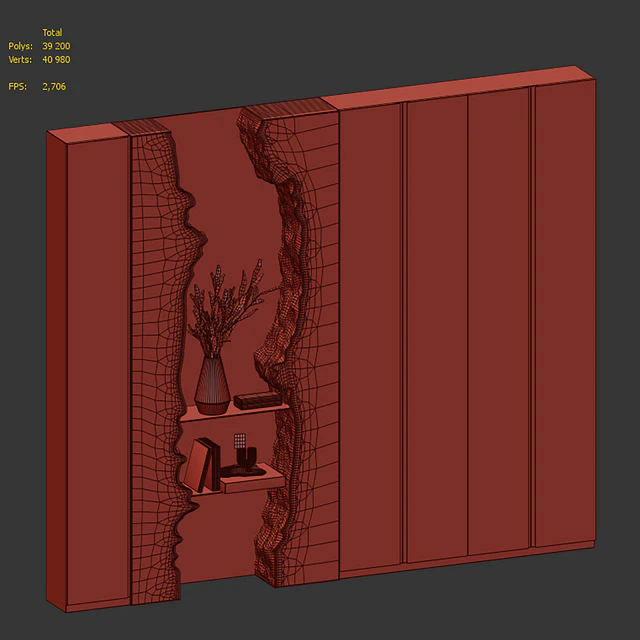Screen dimensions: 640x640
Task: Select the upper shelf board
Action: coord(235,412)
